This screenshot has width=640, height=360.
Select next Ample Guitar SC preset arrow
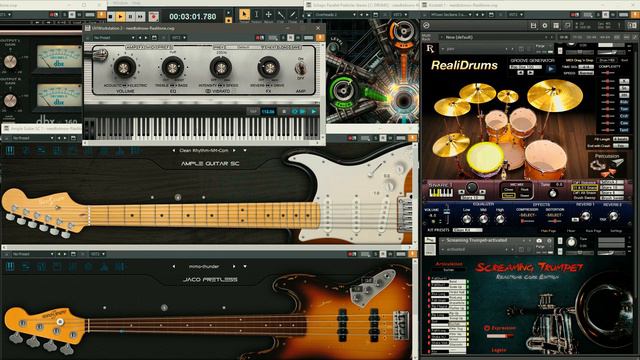[x=234, y=151]
